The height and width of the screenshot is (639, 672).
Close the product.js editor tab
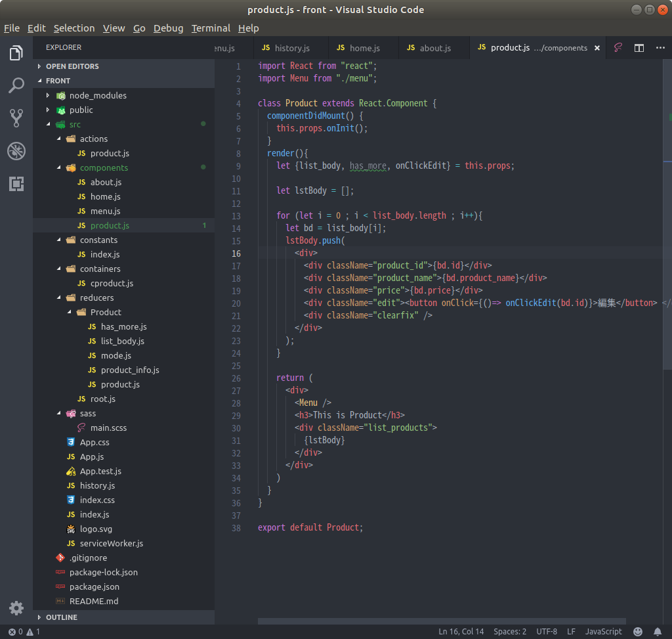(x=597, y=48)
